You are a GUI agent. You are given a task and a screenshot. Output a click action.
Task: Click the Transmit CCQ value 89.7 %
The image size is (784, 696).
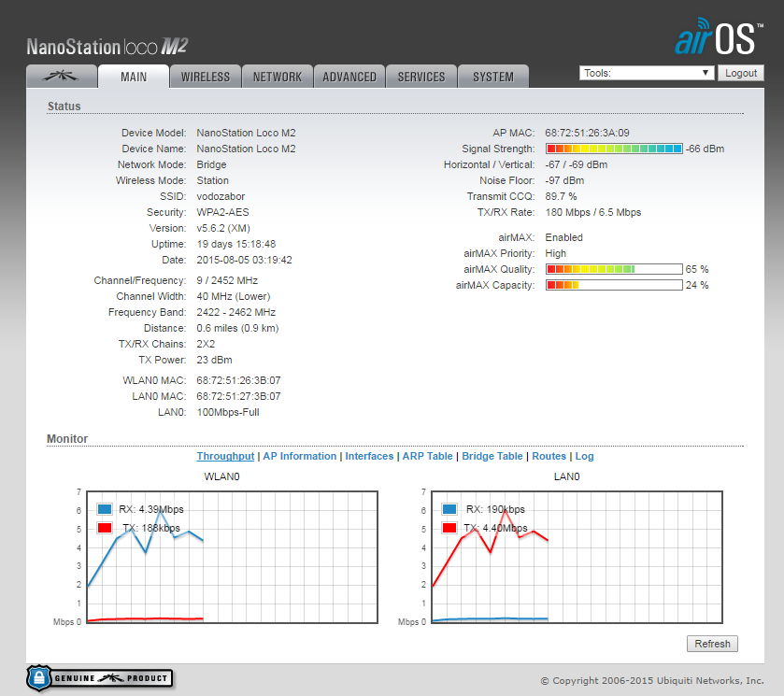click(561, 196)
